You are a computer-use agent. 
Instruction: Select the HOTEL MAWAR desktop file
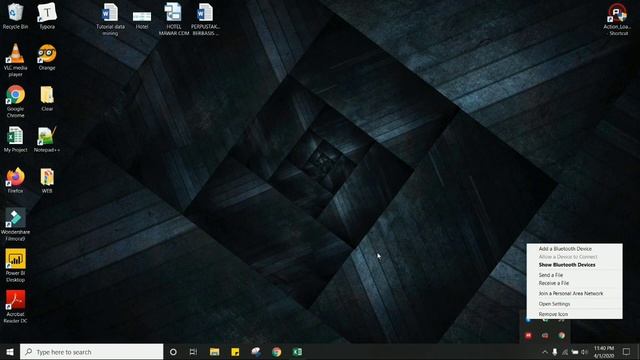[x=173, y=19]
